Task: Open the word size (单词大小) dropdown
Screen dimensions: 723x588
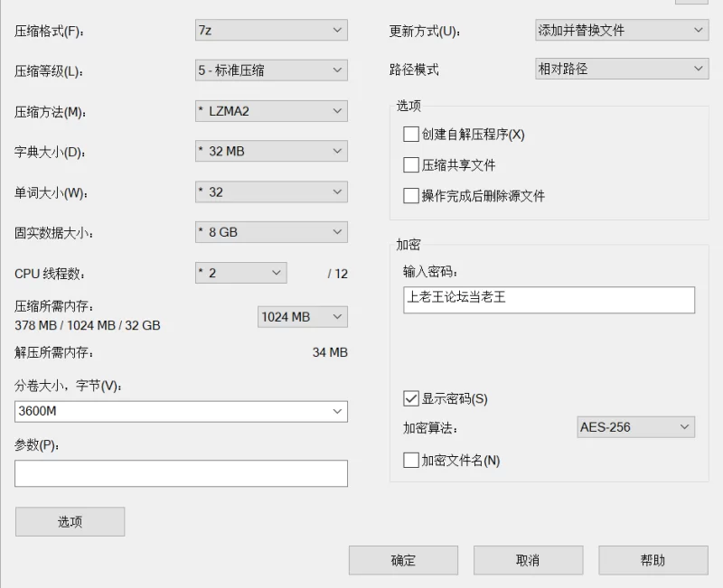Action: [x=271, y=191]
